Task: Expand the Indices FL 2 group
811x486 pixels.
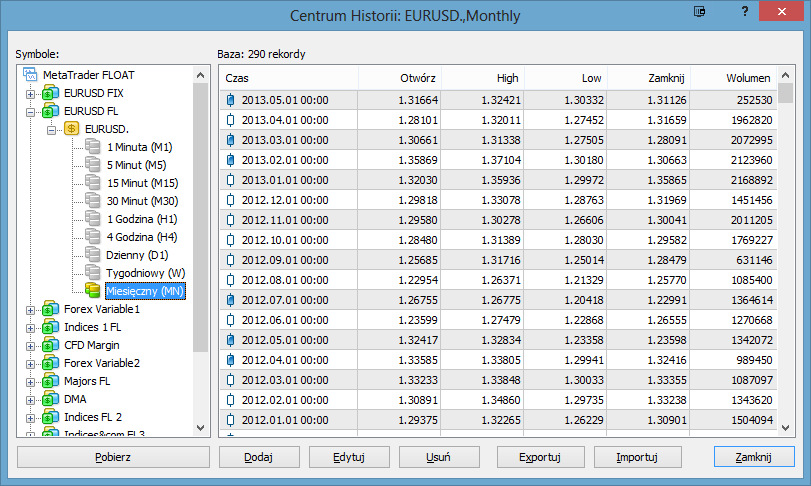Action: pos(31,418)
